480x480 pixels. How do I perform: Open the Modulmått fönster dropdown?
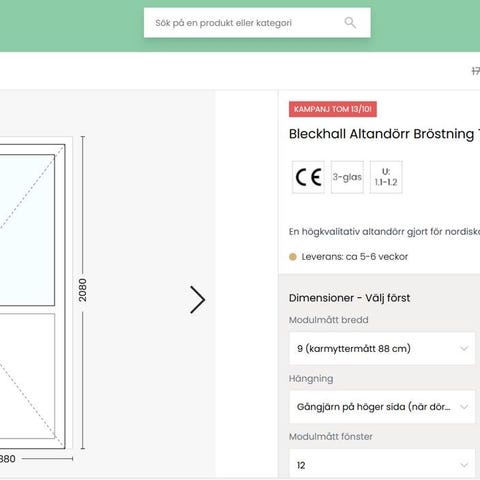(x=382, y=464)
